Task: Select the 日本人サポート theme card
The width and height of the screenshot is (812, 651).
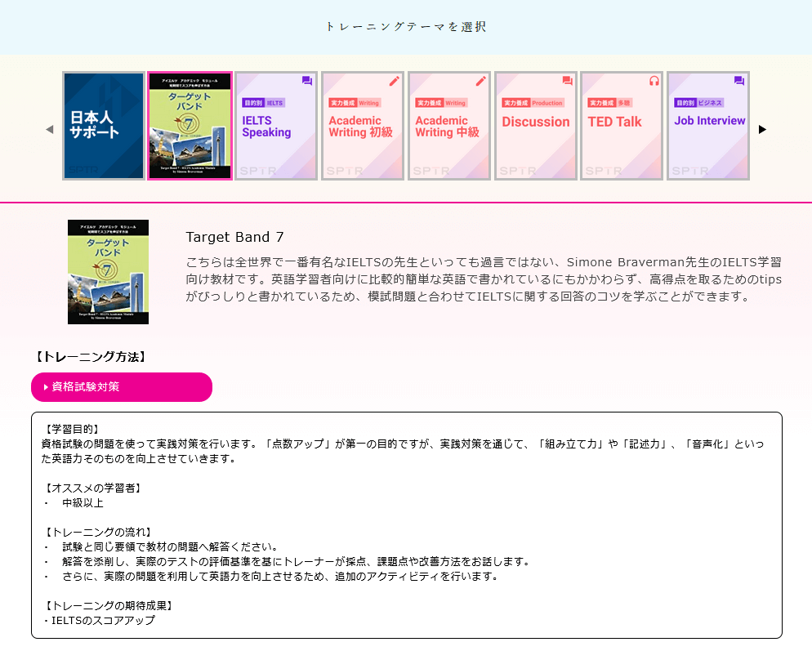Action: [104, 126]
